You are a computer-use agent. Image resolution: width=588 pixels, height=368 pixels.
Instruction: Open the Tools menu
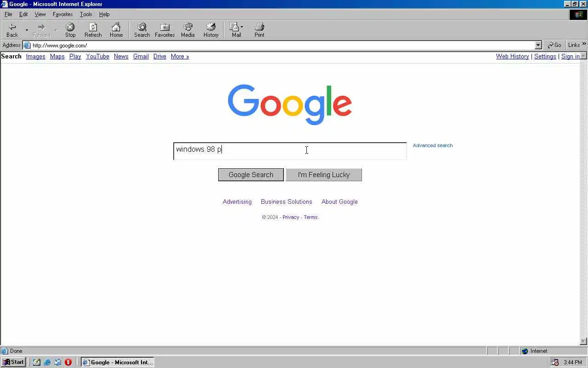click(86, 14)
